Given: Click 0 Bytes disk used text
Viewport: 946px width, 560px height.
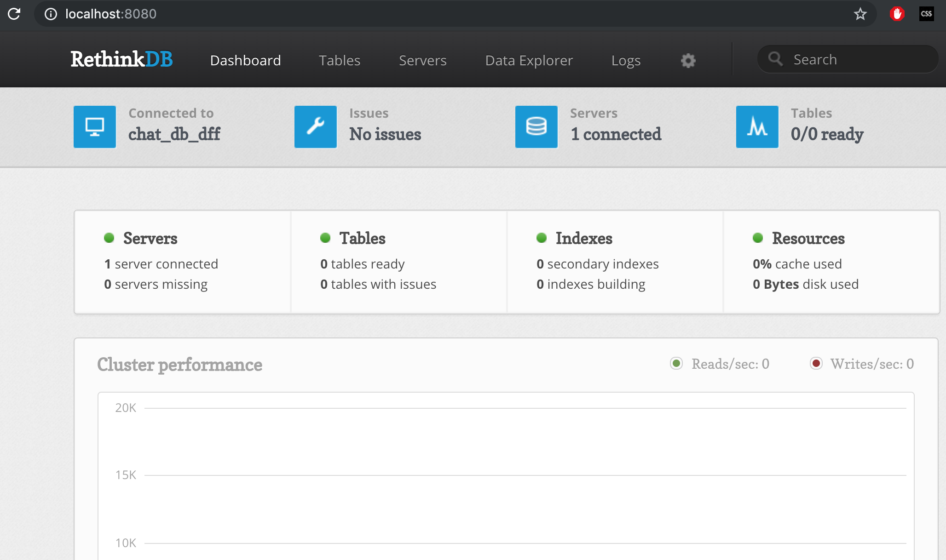Looking at the screenshot, I should (806, 284).
